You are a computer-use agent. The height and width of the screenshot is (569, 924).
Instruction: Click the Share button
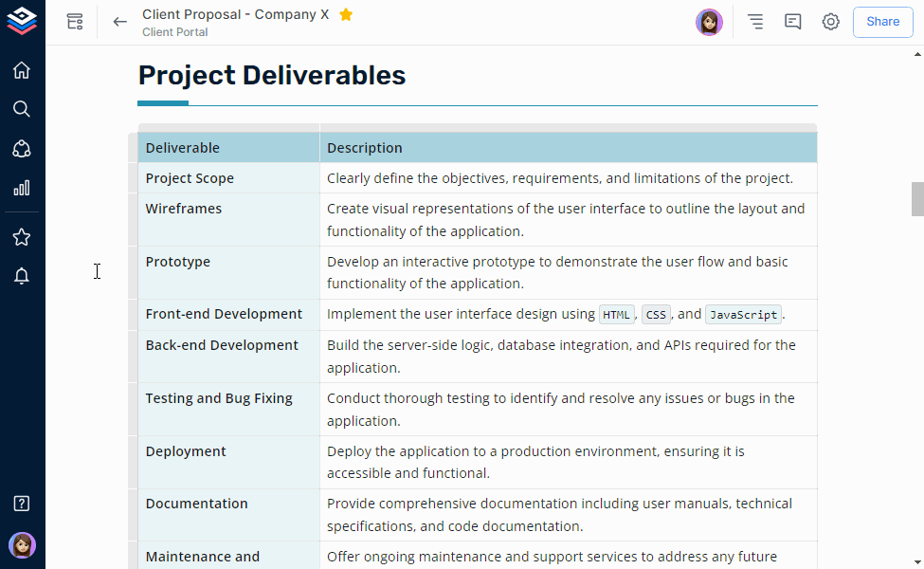coord(882,22)
